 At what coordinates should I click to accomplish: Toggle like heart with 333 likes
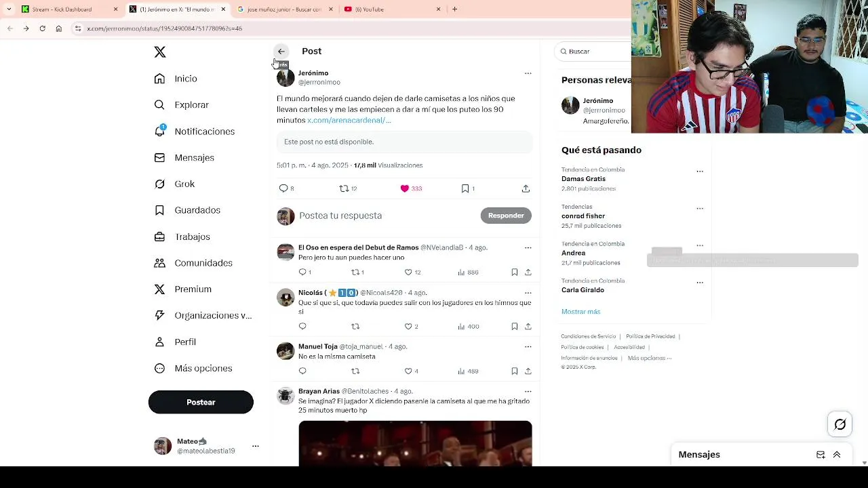point(405,188)
